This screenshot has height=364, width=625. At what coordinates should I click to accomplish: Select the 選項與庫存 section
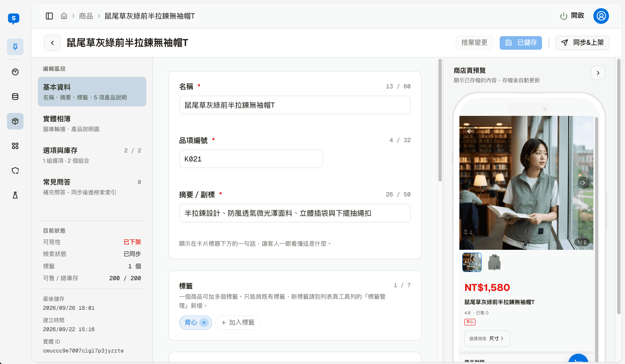[92, 155]
